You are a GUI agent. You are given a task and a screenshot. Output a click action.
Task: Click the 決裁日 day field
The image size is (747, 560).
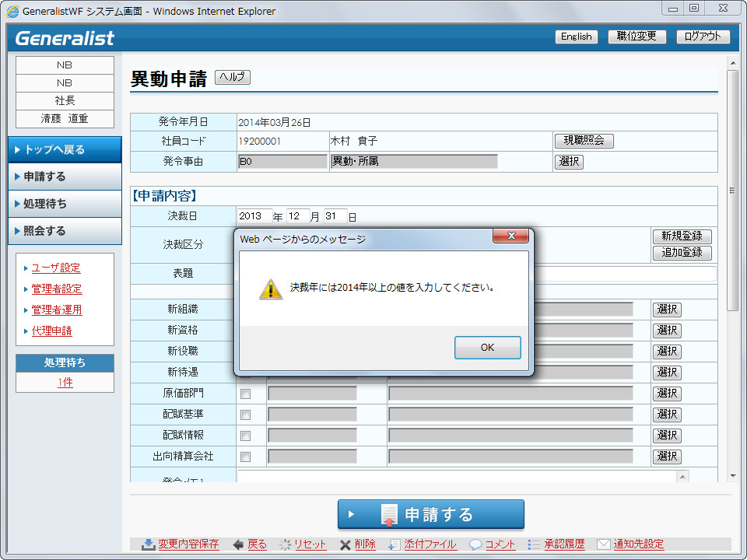(x=335, y=216)
